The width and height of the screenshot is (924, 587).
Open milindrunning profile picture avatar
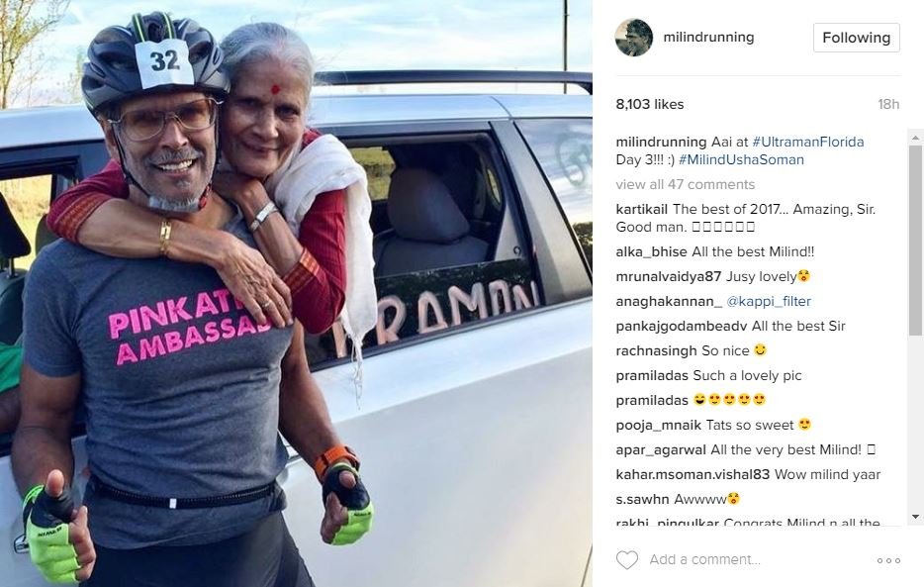(634, 38)
